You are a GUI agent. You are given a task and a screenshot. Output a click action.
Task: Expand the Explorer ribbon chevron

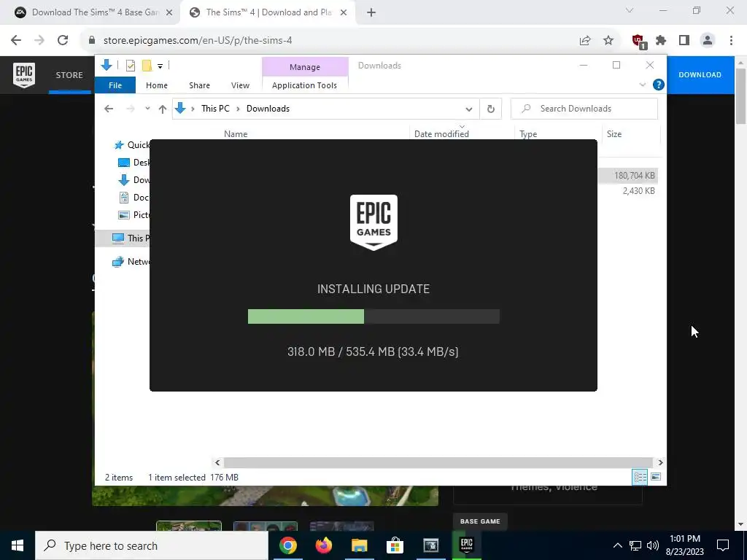coord(642,85)
